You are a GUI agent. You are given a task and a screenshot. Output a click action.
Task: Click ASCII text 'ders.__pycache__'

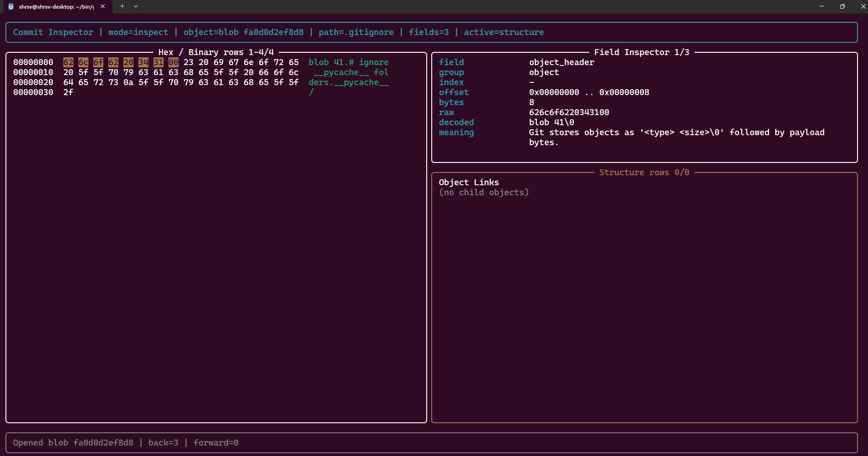pyautogui.click(x=349, y=82)
